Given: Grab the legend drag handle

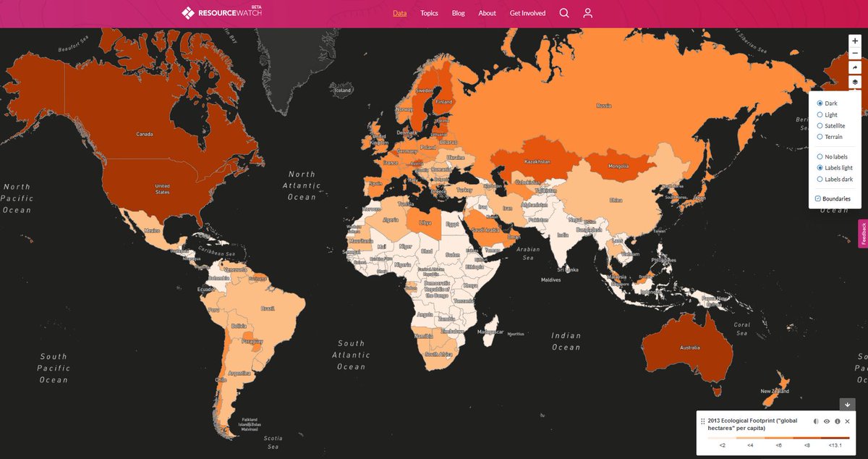Looking at the screenshot, I should tap(702, 421).
